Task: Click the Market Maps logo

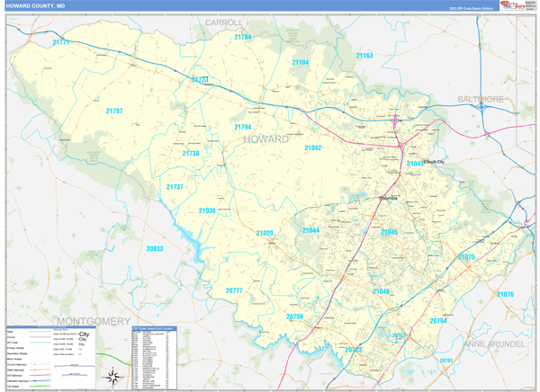Action: 511,5
